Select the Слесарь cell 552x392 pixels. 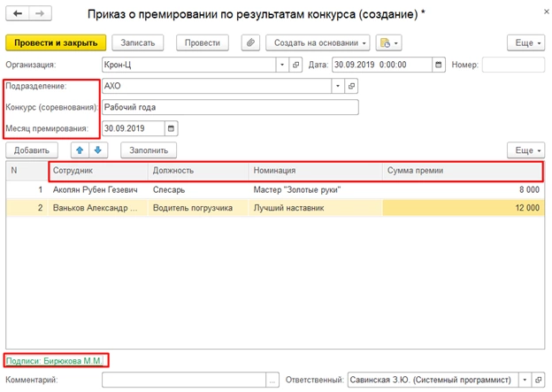click(x=198, y=190)
